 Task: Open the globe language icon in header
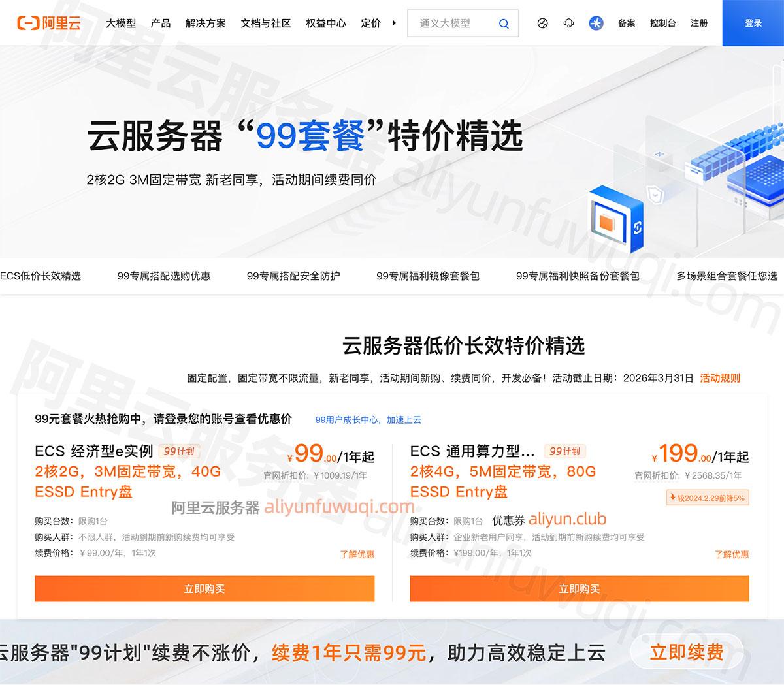pos(542,23)
